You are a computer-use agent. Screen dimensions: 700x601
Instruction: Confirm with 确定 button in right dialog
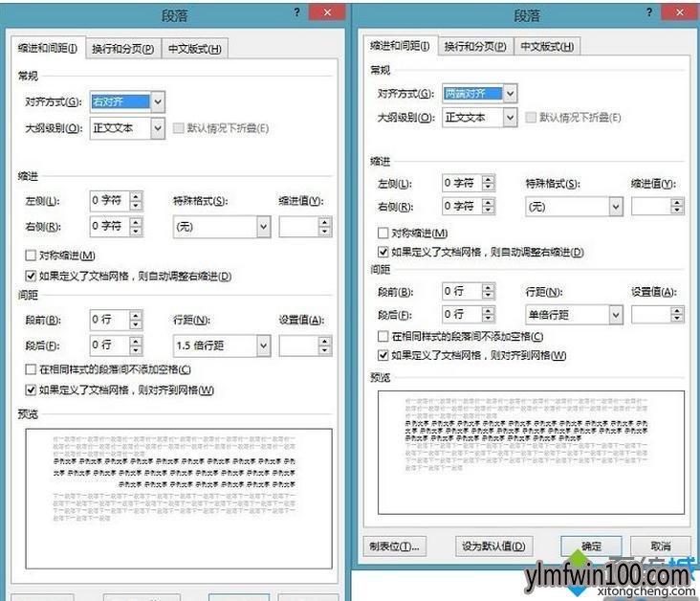[x=592, y=546]
